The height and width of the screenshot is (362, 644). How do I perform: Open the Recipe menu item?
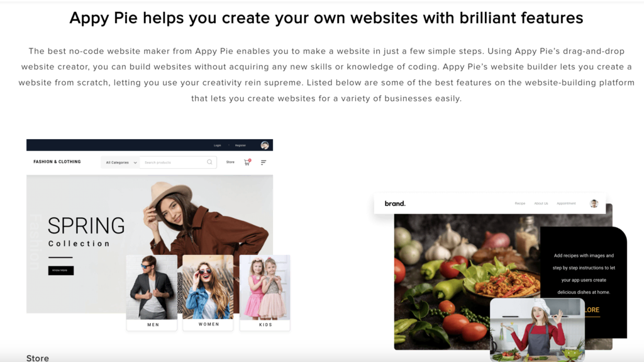coord(520,203)
